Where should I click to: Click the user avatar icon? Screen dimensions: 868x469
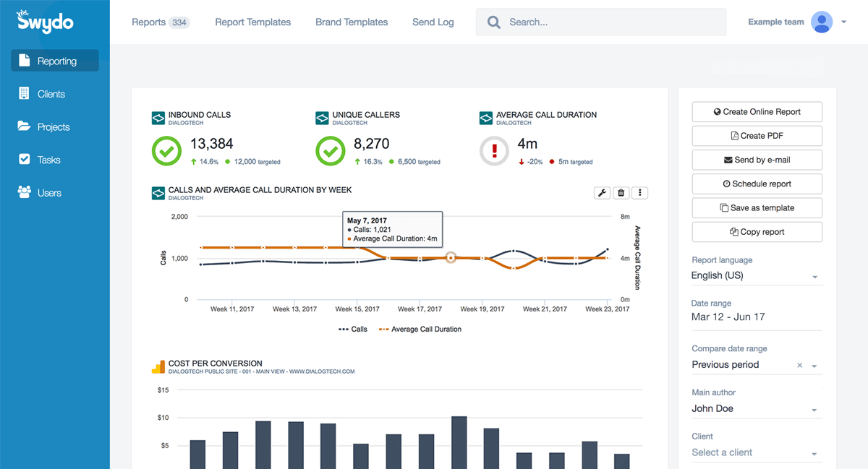coord(822,22)
